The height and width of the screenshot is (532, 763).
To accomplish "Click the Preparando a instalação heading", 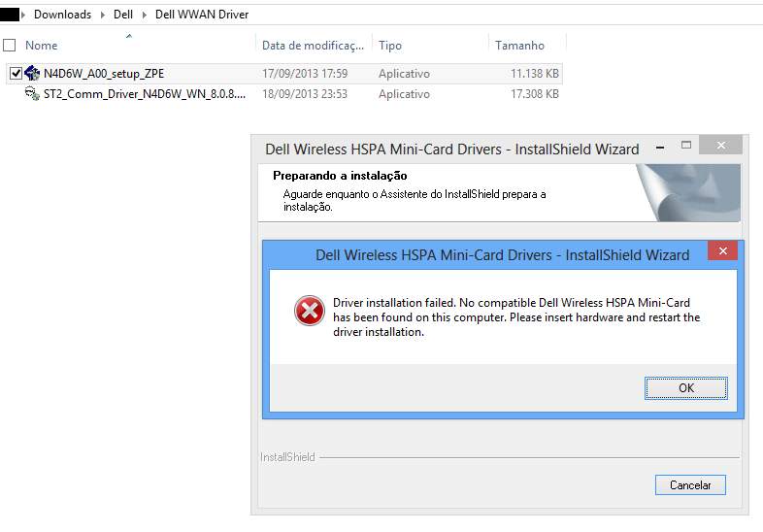I will tap(340, 175).
